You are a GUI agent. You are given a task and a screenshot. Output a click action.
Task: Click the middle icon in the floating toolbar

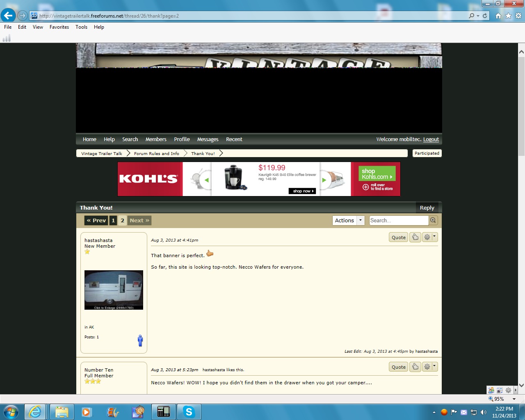point(500,390)
